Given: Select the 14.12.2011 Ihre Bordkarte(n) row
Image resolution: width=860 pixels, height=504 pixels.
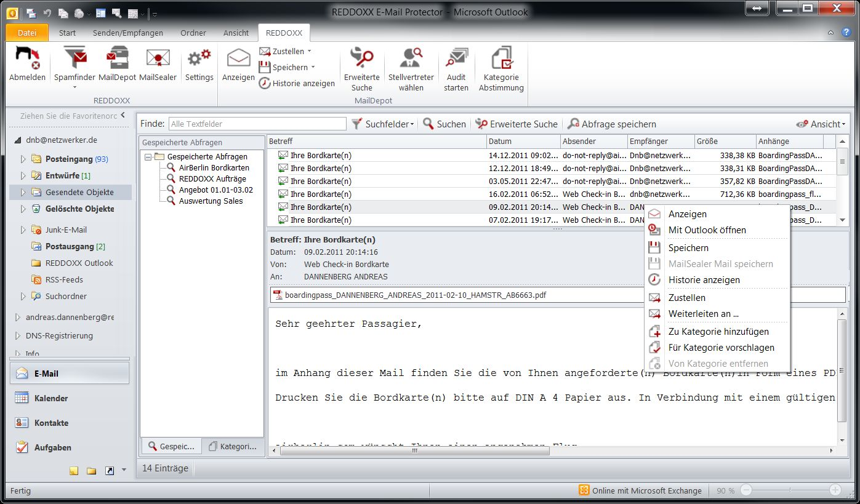Looking at the screenshot, I should pos(552,155).
